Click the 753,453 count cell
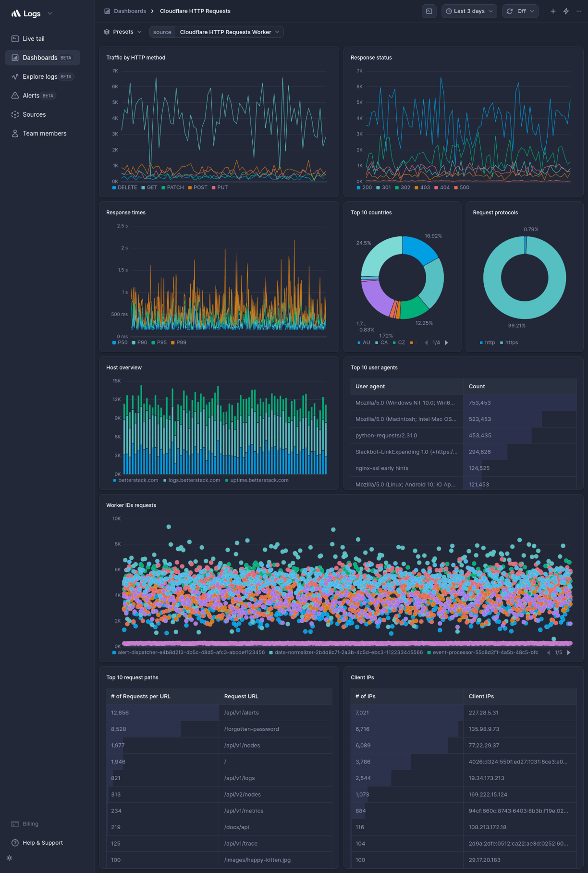The width and height of the screenshot is (588, 873). tap(520, 403)
